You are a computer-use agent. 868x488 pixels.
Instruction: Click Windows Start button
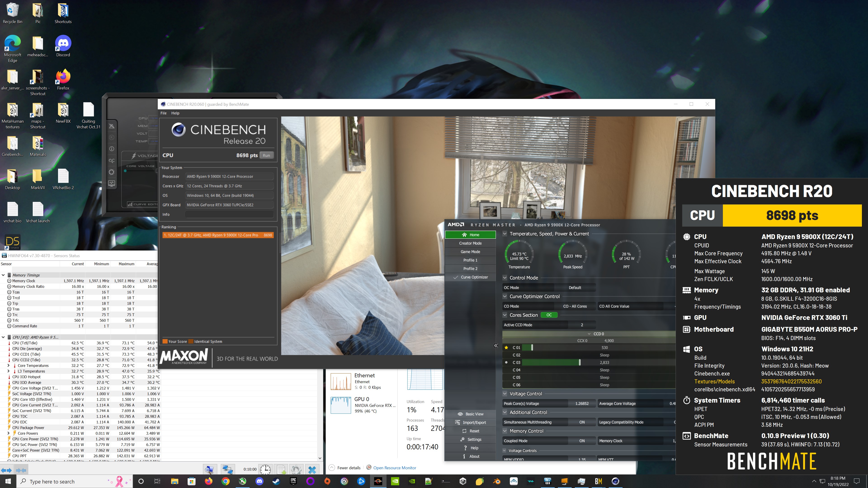8,481
